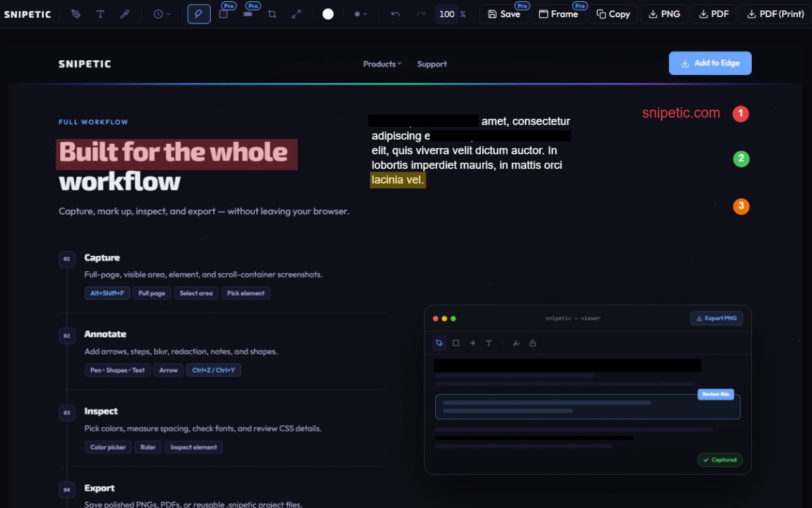
Task: Click the green Captured badge
Action: point(720,460)
